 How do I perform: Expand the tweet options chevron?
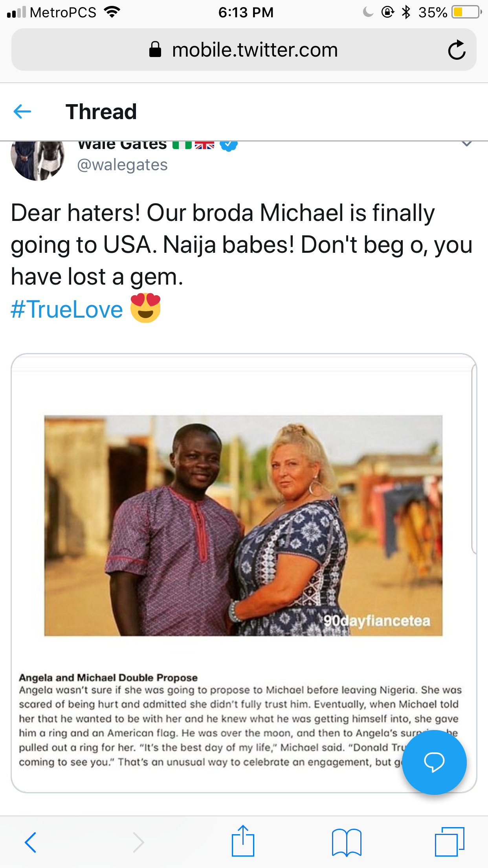tap(466, 144)
